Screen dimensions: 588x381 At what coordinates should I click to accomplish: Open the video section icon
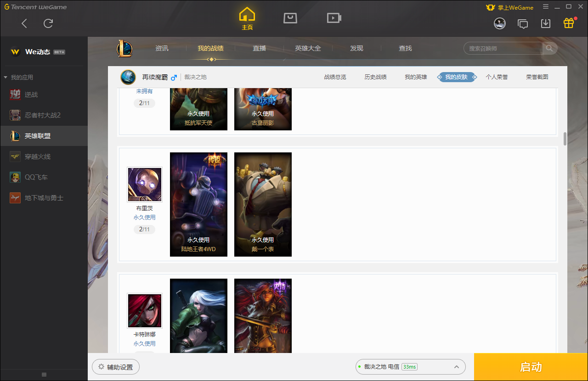[x=334, y=18]
